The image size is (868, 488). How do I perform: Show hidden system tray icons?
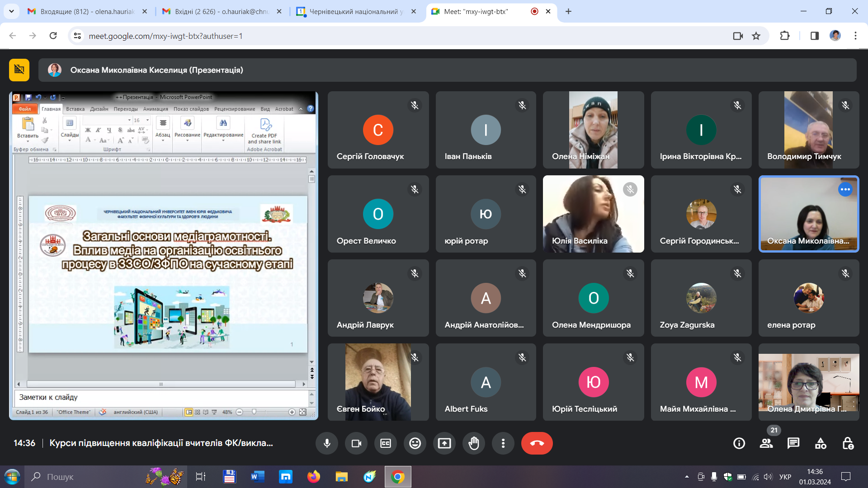click(687, 477)
